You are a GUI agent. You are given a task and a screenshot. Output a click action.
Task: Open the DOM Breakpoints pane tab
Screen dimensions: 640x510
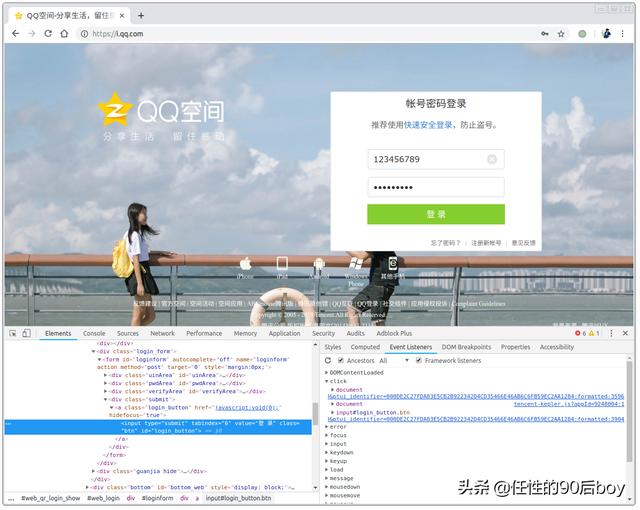[466, 347]
